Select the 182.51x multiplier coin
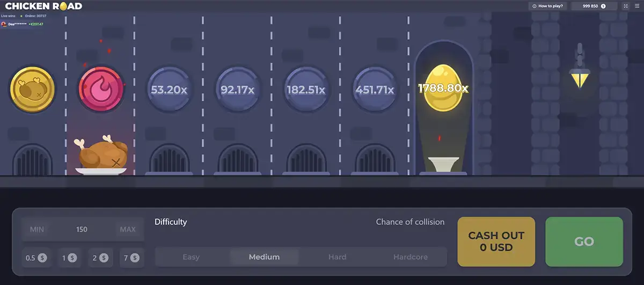 click(x=306, y=90)
